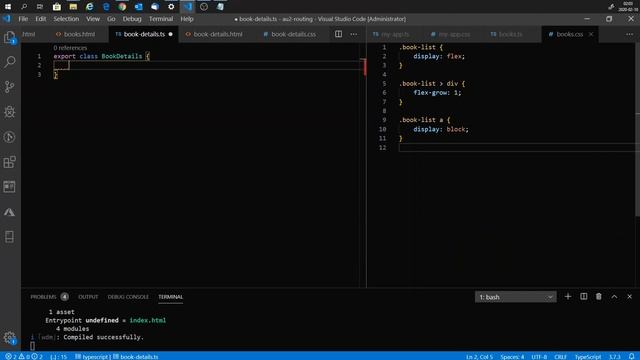The height and width of the screenshot is (360, 640).
Task: Open the Debug view with the bug icon
Action: pyautogui.click(x=9, y=112)
